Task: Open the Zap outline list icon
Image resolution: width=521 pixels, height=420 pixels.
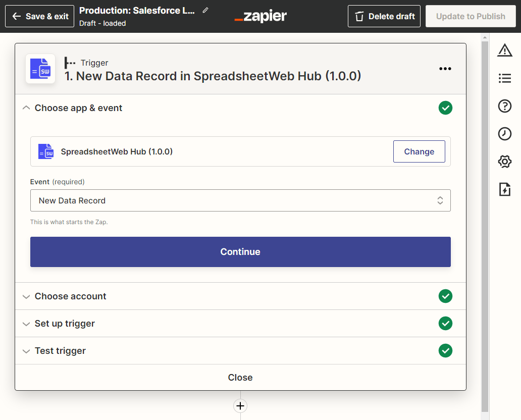Action: 504,78
